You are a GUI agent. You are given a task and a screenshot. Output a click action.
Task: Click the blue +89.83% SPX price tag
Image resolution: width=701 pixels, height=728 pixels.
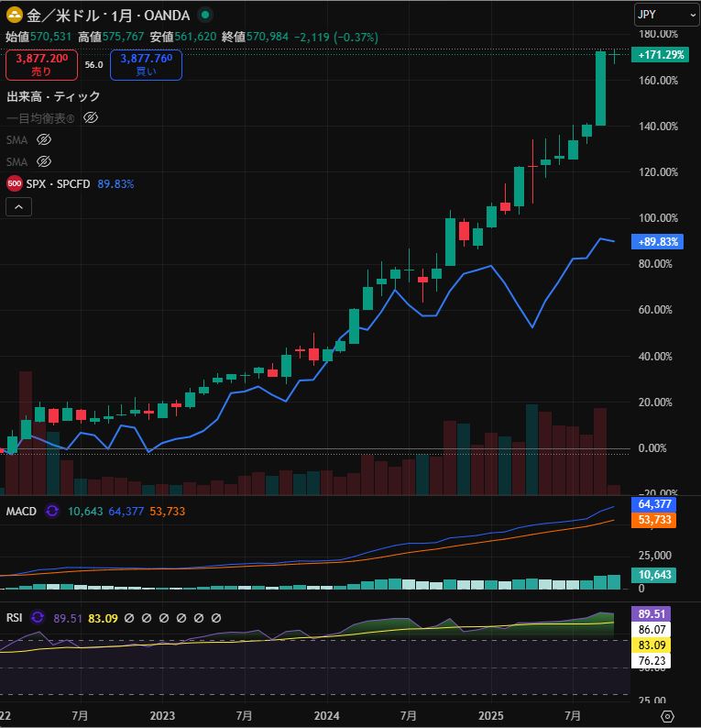656,242
